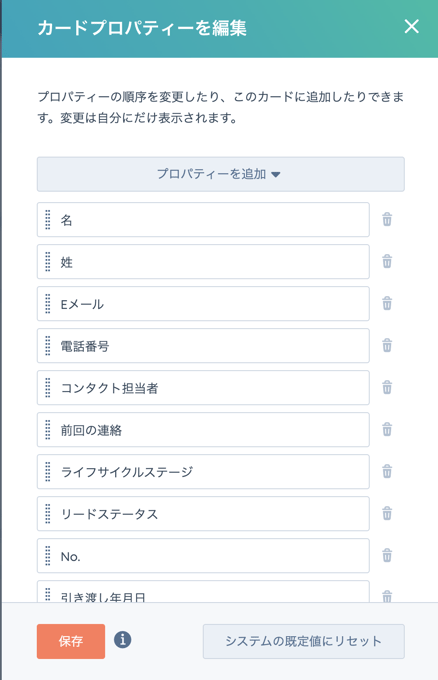The height and width of the screenshot is (680, 438).
Task: Close the カードプロパティーを編集 panel
Action: (412, 26)
